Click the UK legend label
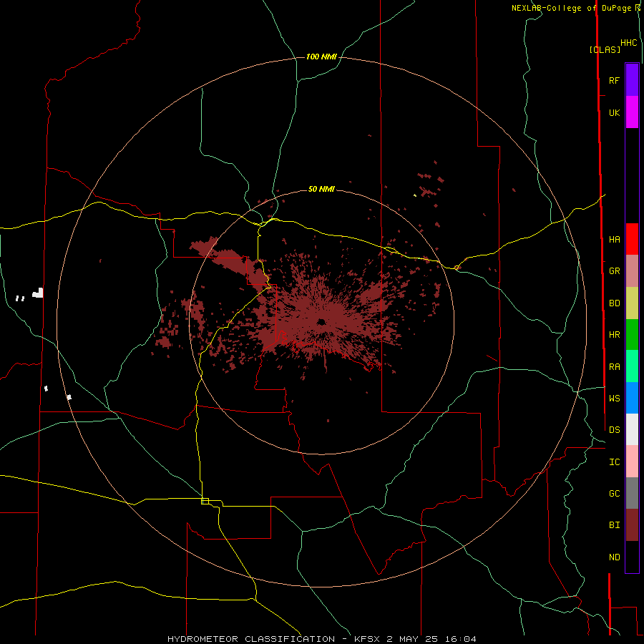Screen dimensions: 644x644 (614, 112)
